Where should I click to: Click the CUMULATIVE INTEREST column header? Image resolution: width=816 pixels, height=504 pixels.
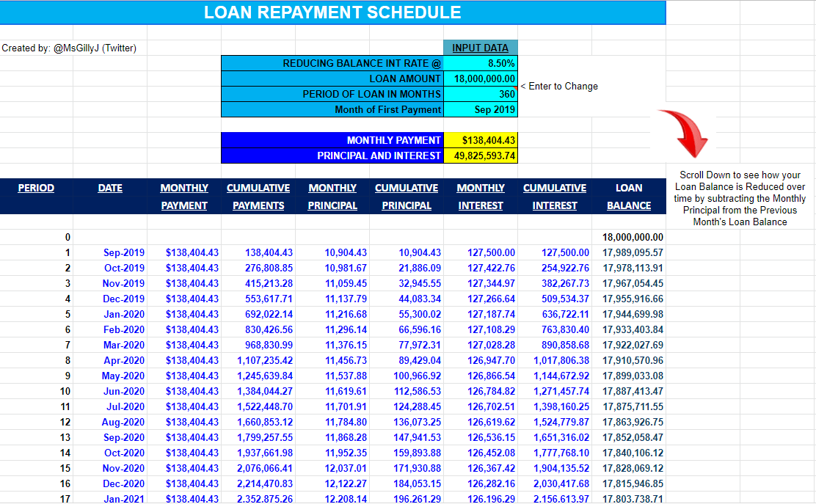tap(555, 196)
